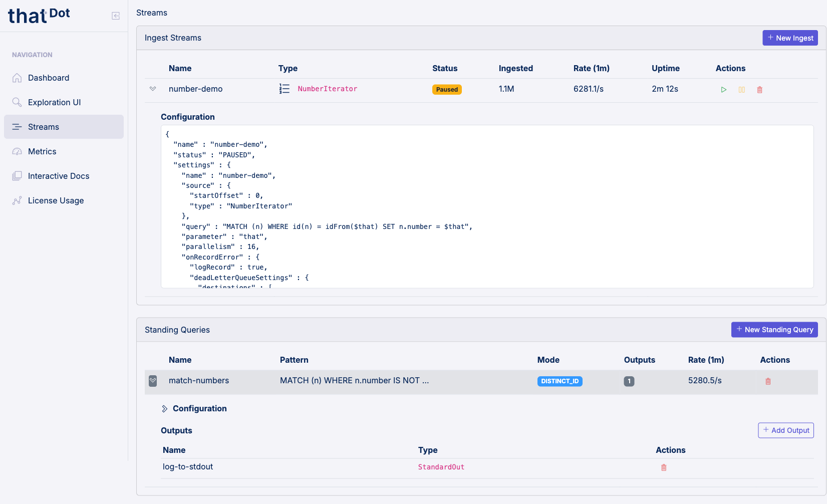The height and width of the screenshot is (504, 827).
Task: Resume the number-demo ingest with play icon
Action: coord(724,90)
